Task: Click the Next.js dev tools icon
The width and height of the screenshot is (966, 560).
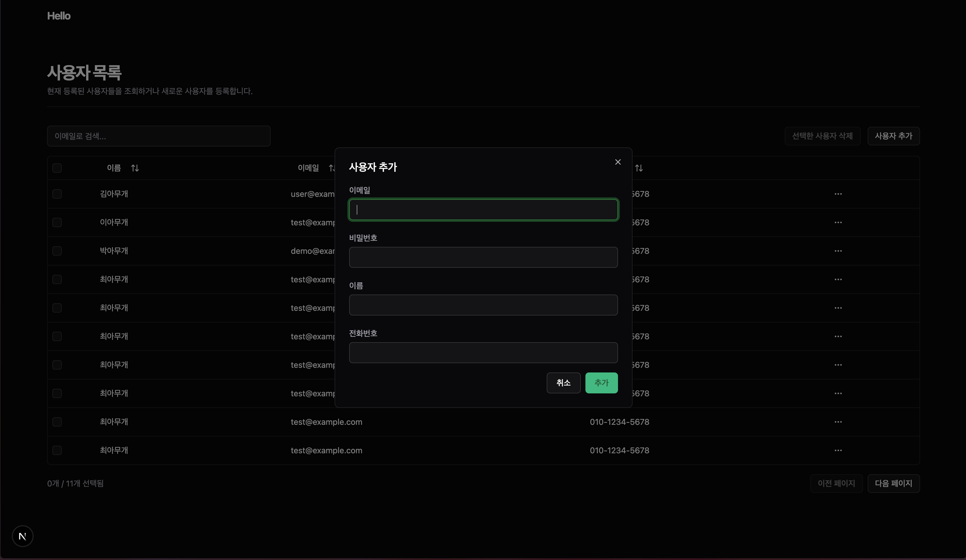Action: point(23,536)
